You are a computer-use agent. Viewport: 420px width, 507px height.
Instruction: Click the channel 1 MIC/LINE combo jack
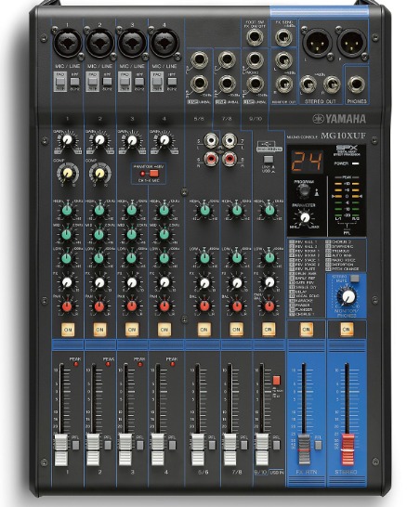pyautogui.click(x=67, y=42)
